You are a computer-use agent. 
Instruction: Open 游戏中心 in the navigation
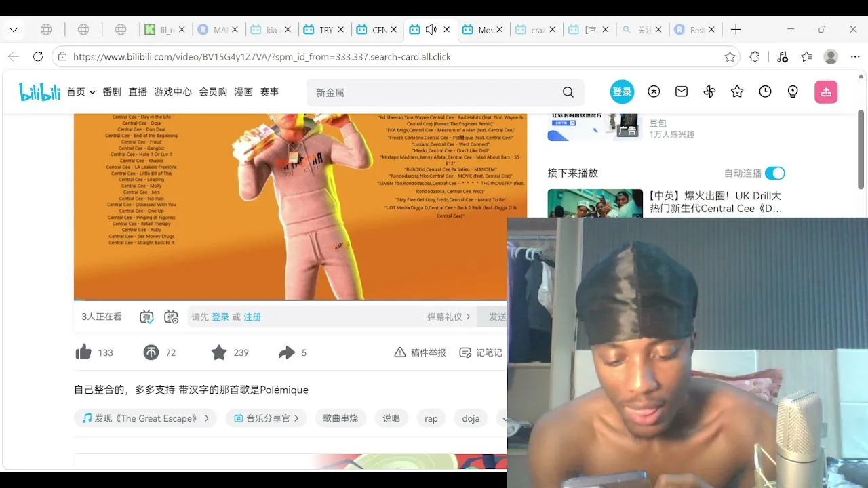coord(173,92)
